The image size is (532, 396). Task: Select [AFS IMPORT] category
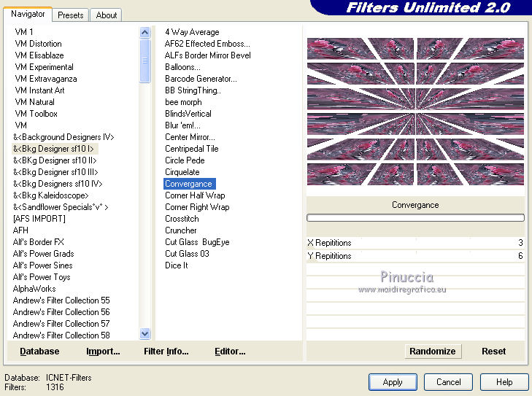pos(39,219)
